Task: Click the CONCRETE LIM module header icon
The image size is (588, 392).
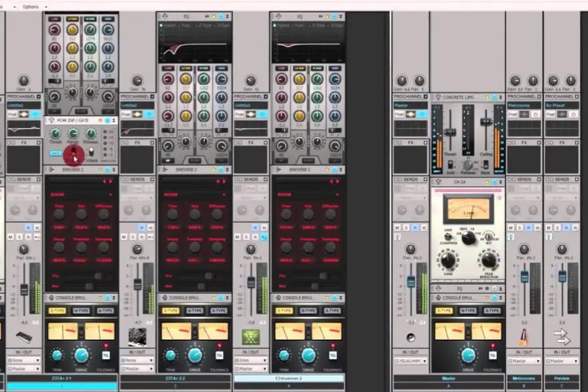Action: (439, 96)
